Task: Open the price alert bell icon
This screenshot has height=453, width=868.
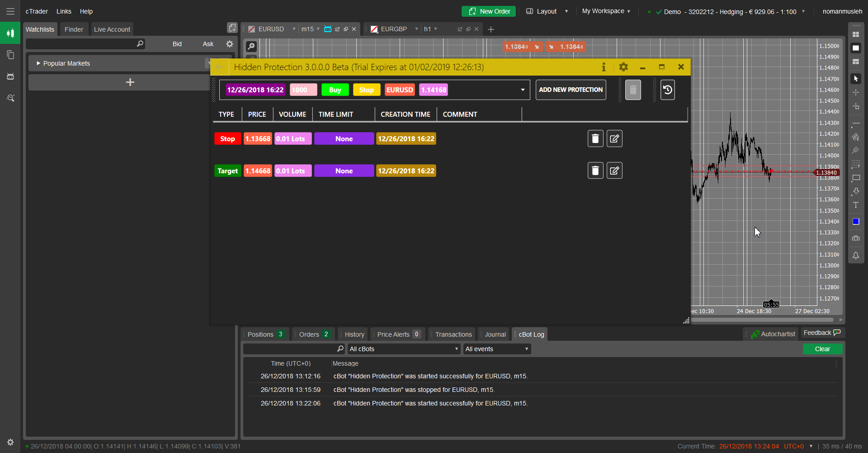Action: (855, 256)
